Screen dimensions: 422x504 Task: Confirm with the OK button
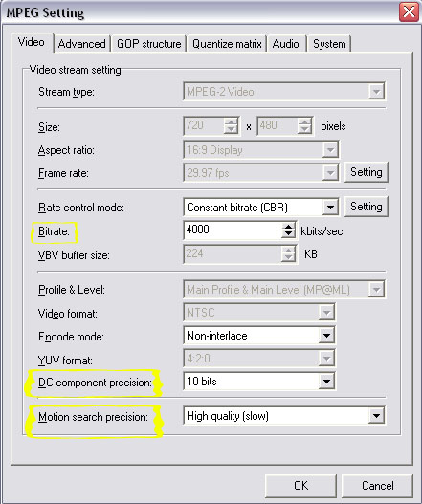pyautogui.click(x=301, y=486)
